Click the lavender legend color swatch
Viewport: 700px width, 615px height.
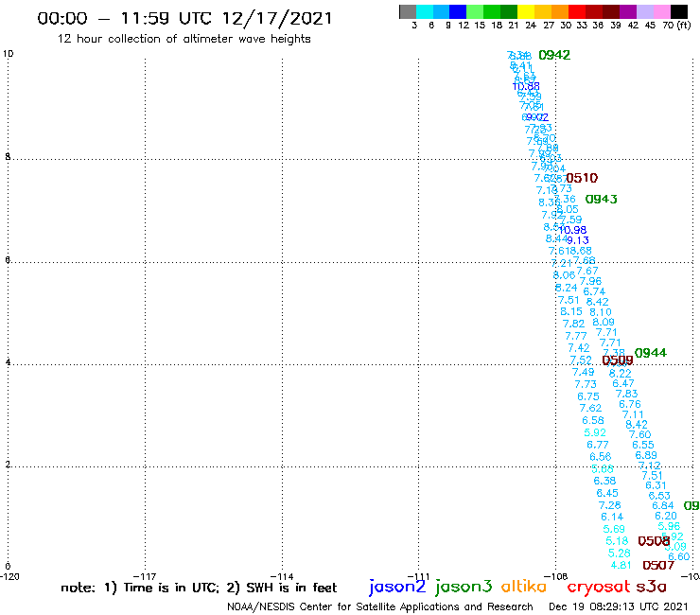(644, 11)
